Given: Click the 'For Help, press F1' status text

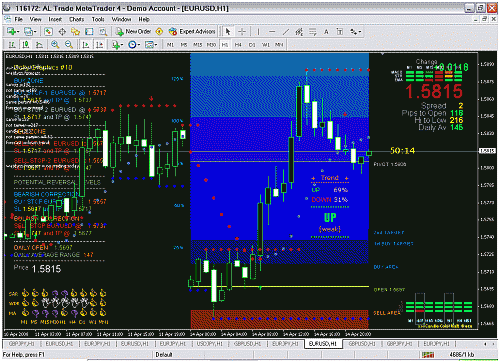Looking at the screenshot, I should pyautogui.click(x=23, y=355).
